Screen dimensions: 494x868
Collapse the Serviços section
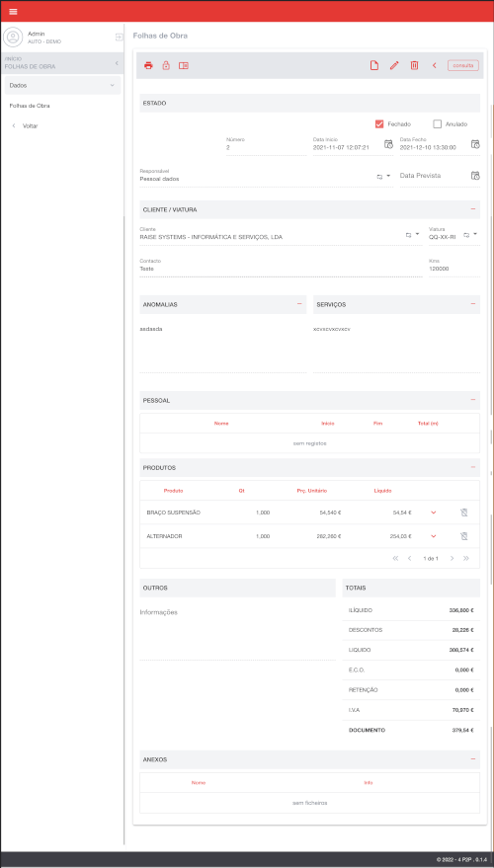(473, 304)
